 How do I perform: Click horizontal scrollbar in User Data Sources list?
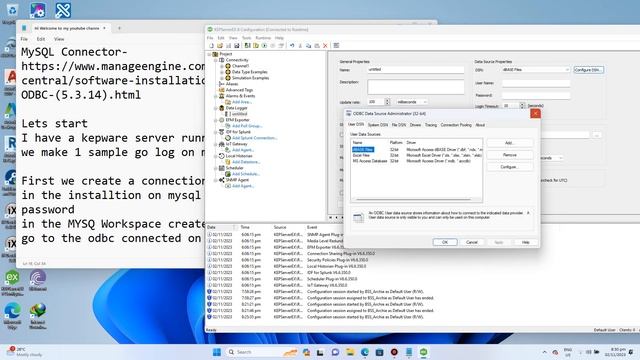(x=413, y=200)
